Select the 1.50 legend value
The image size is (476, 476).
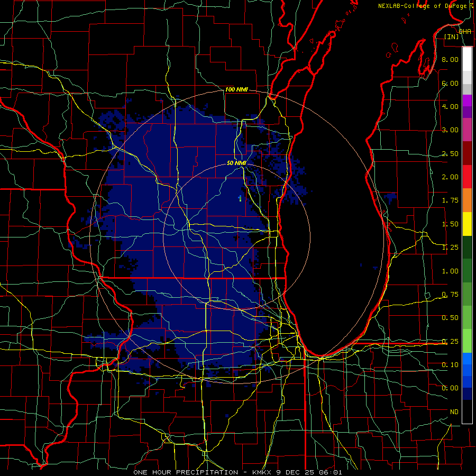(450, 224)
